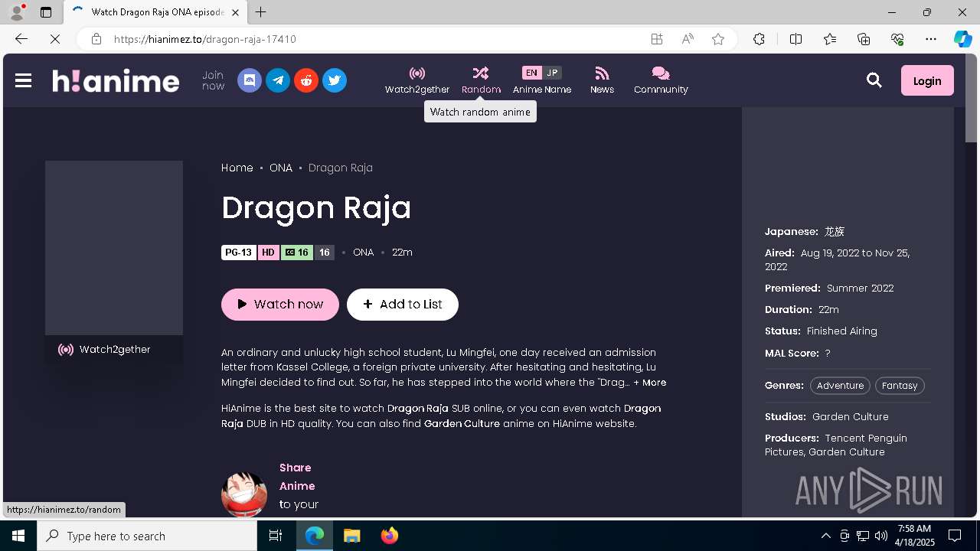
Task: Start Watch2gether under the poster
Action: click(x=114, y=350)
